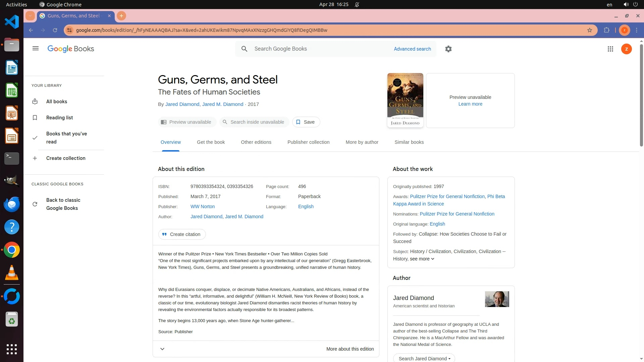Open the Google apps grid icon
Viewport: 644px width, 362px height.
click(x=610, y=49)
